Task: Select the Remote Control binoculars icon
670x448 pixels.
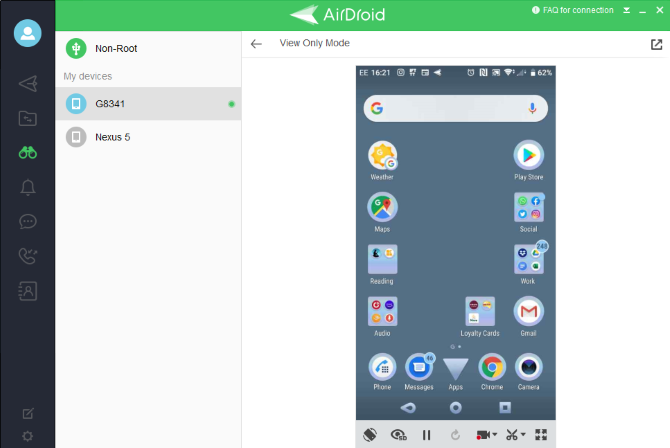Action: [x=28, y=153]
